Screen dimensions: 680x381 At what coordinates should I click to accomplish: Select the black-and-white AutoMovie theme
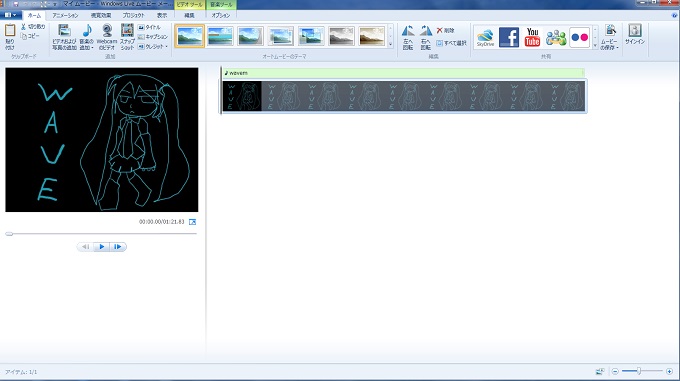tap(341, 36)
